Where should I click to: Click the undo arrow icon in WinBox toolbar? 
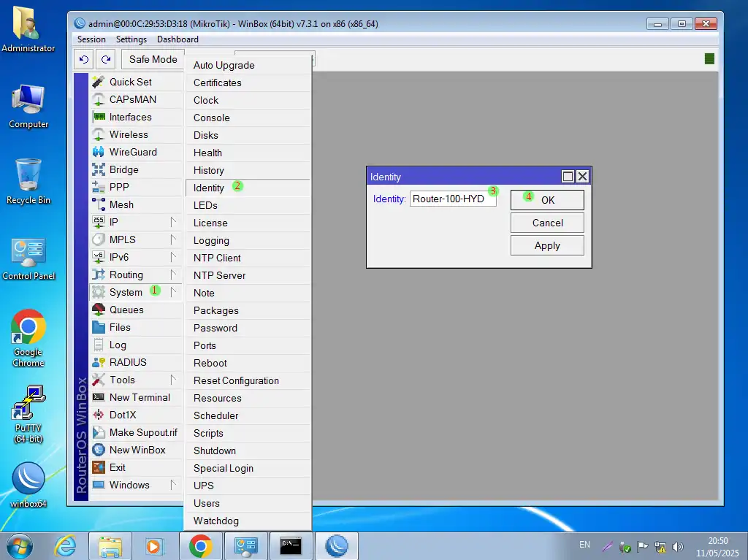point(84,59)
